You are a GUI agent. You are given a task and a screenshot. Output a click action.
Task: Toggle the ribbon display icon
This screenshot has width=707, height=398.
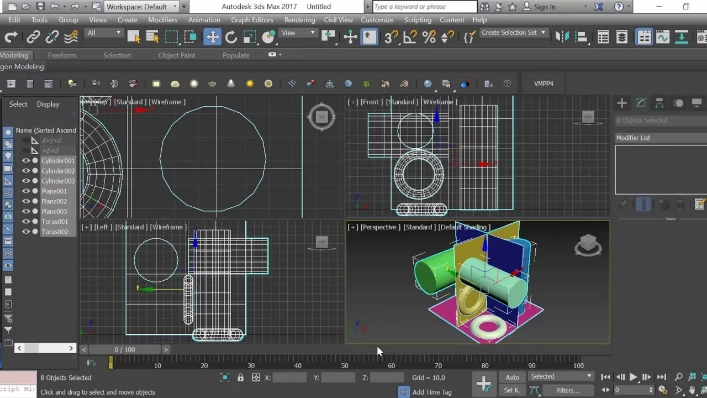coord(644,37)
